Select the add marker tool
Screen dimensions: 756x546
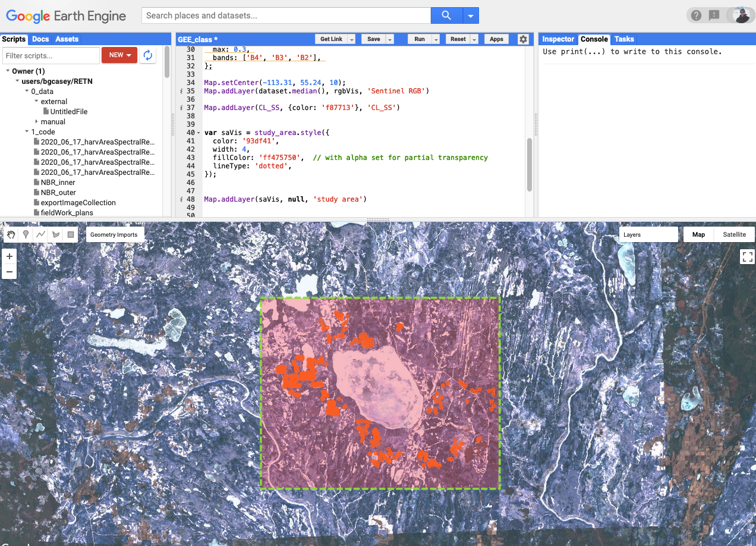pyautogui.click(x=26, y=235)
